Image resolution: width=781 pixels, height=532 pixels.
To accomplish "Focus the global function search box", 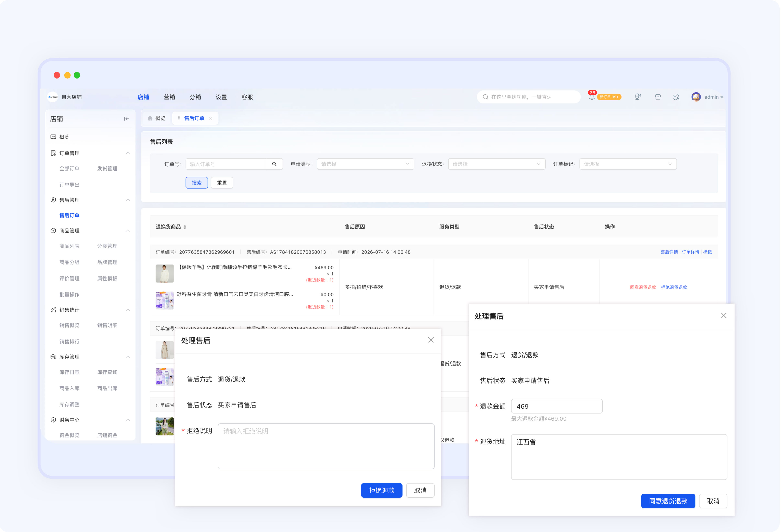I will (x=529, y=97).
